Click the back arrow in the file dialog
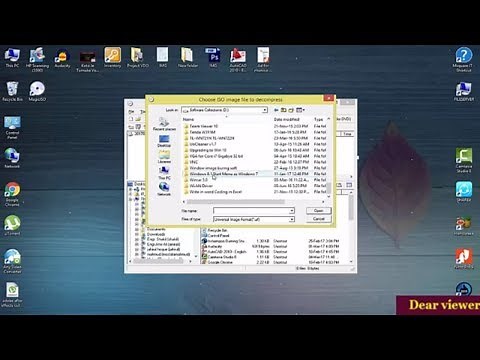 coord(276,110)
